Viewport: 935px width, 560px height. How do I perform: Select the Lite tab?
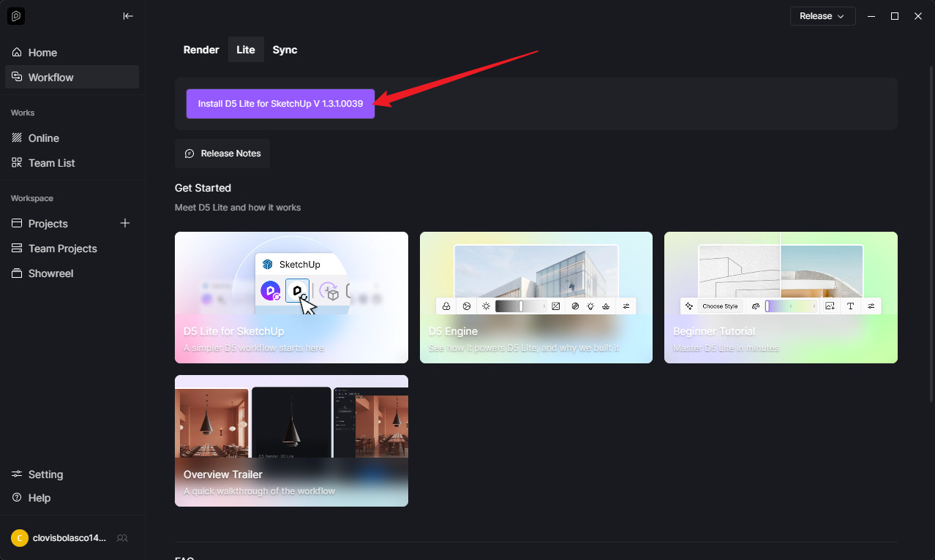pyautogui.click(x=246, y=50)
